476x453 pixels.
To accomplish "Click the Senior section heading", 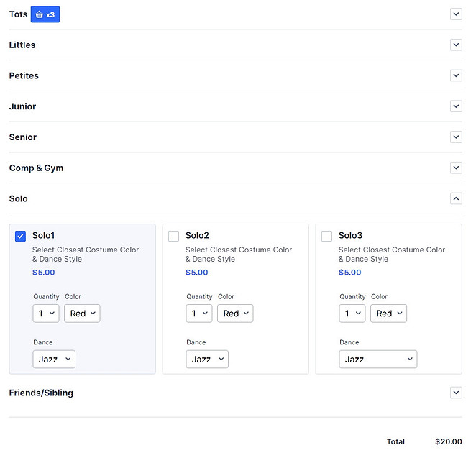I will pos(23,137).
